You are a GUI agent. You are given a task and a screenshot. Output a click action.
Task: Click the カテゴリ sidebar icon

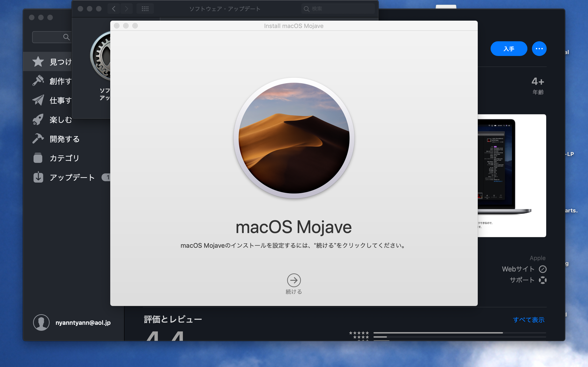click(38, 158)
